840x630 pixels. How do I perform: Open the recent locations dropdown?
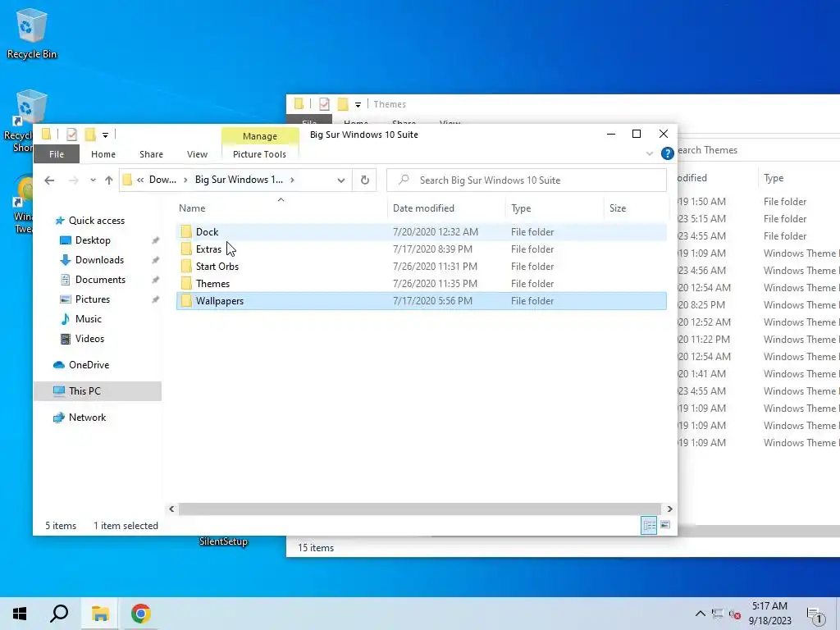click(93, 180)
